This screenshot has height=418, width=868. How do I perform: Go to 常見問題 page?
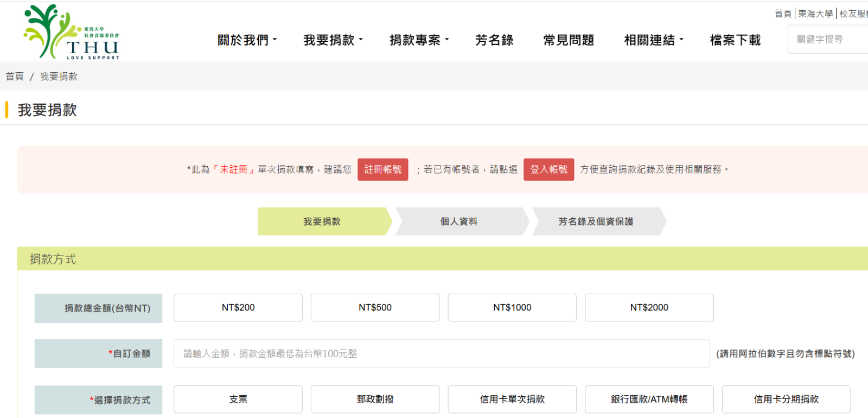[569, 40]
